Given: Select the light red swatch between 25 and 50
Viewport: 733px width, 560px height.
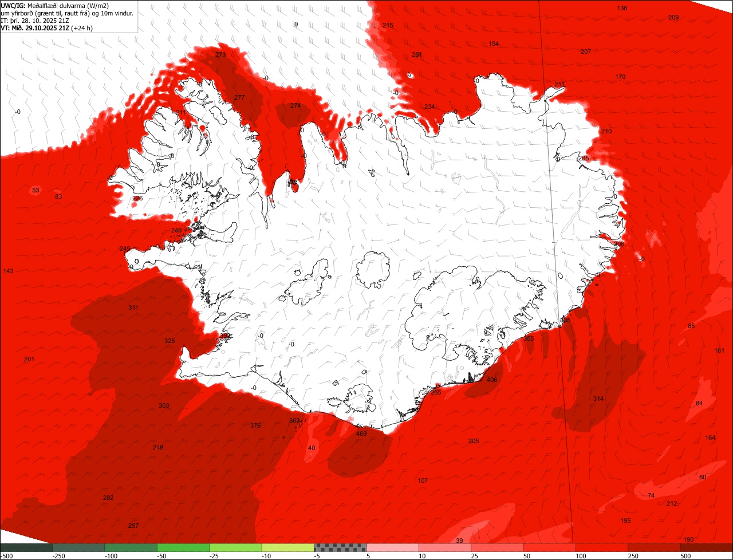Looking at the screenshot, I should pos(498,547).
